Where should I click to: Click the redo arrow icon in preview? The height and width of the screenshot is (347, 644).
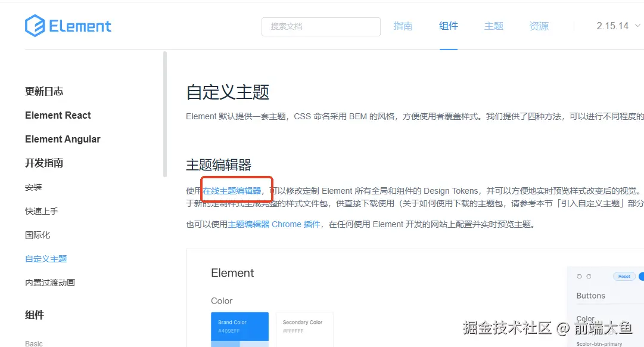click(x=589, y=276)
